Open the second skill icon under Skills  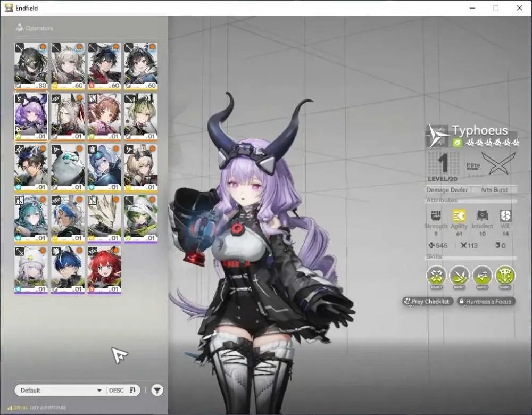pos(459,276)
